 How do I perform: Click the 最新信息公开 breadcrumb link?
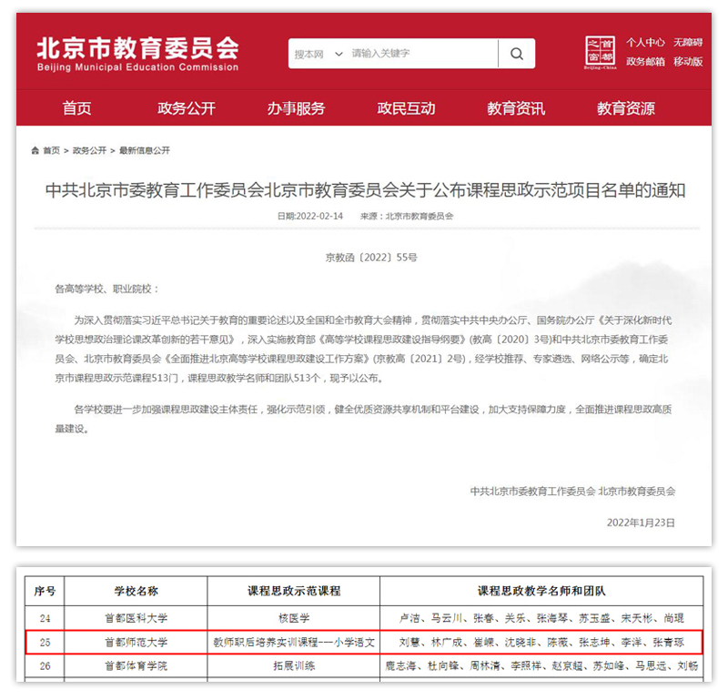coord(145,150)
